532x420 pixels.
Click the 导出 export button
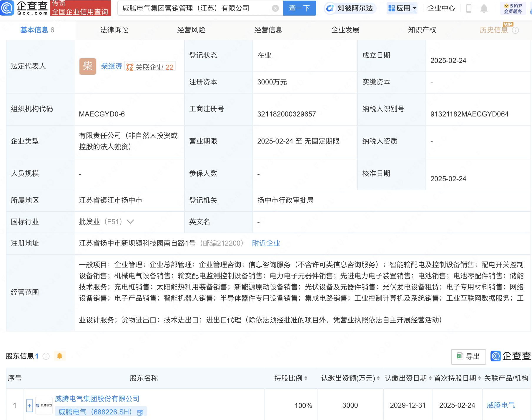[x=468, y=356]
